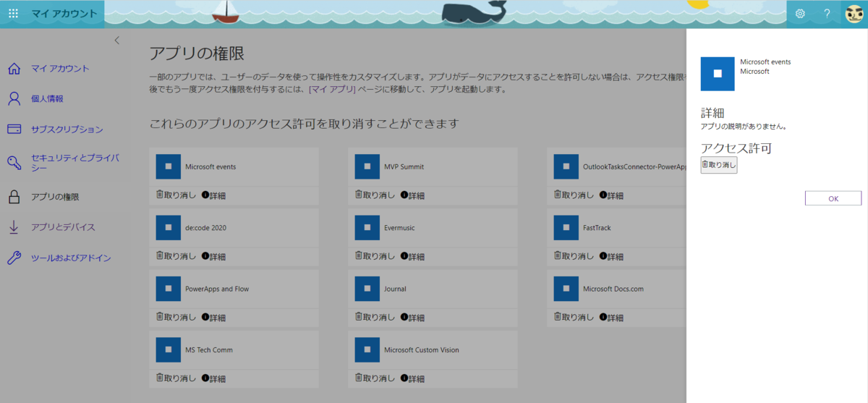Click the Microsoft Docs.com tile icon
The image size is (868, 403).
pyautogui.click(x=566, y=289)
